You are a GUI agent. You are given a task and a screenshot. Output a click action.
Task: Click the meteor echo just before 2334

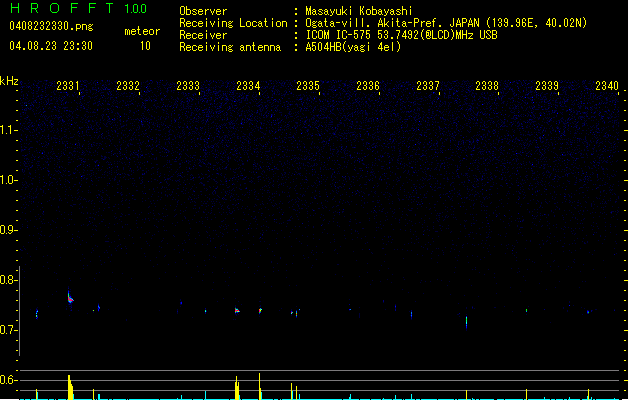point(237,310)
